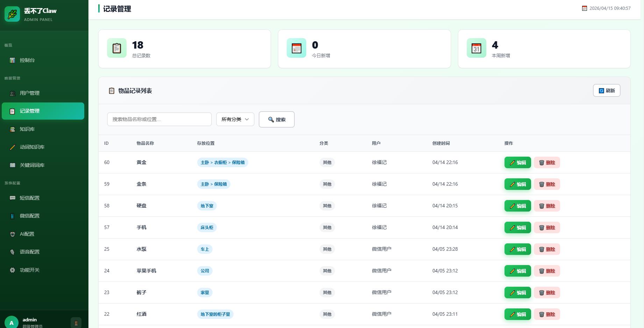Viewport: 644px width, 328px height.
Task: Click the admin avatar circle
Action: coord(12,322)
